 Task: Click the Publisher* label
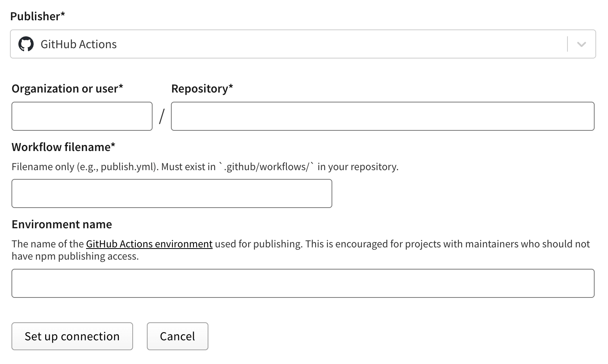click(37, 16)
